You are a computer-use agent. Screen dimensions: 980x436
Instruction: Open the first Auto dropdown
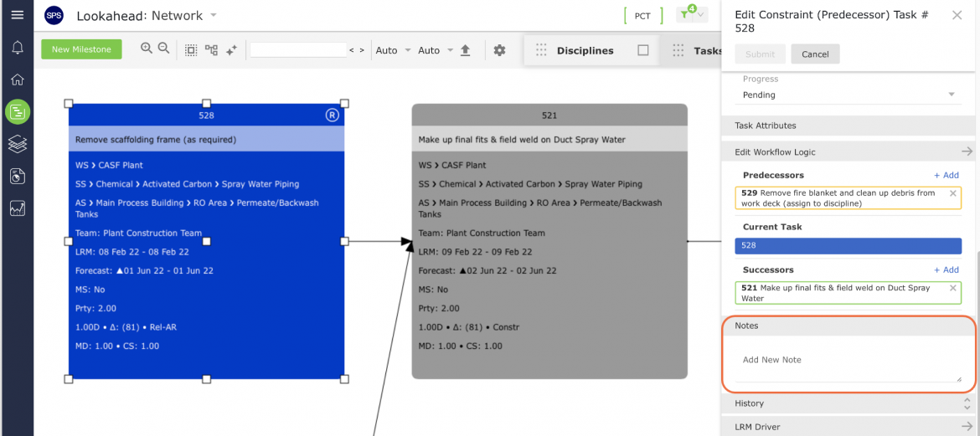pyautogui.click(x=393, y=50)
